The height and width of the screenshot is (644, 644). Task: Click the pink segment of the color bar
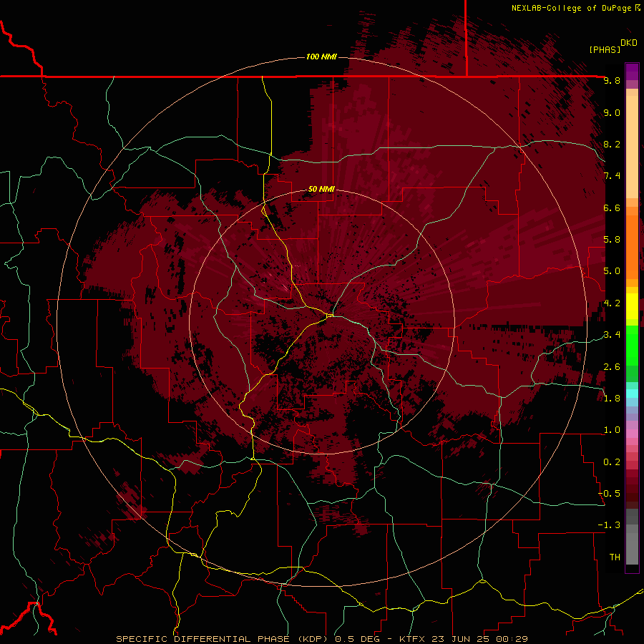[x=632, y=434]
